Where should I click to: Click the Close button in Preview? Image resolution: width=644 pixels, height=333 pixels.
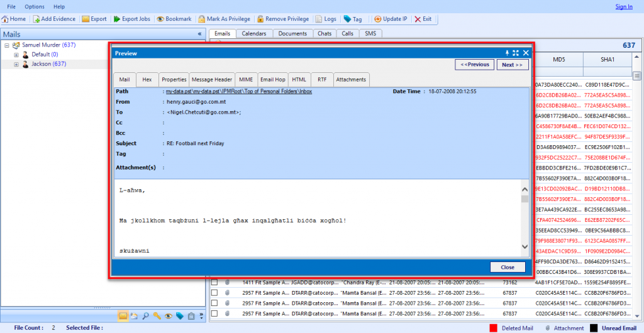point(508,267)
